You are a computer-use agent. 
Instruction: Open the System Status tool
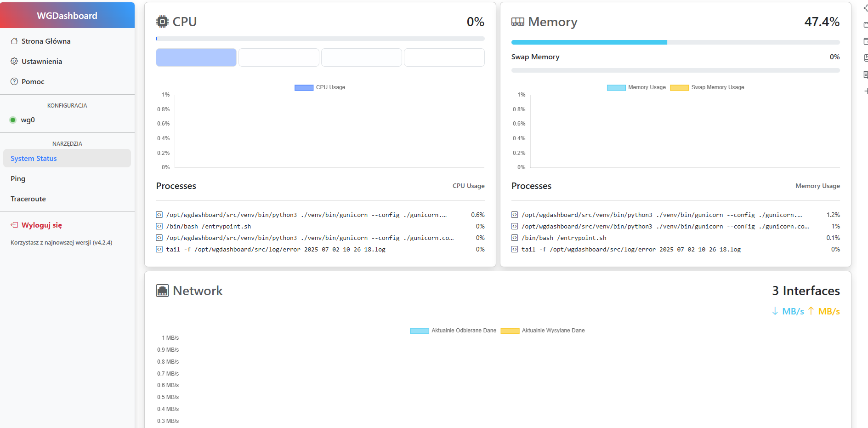[67, 158]
